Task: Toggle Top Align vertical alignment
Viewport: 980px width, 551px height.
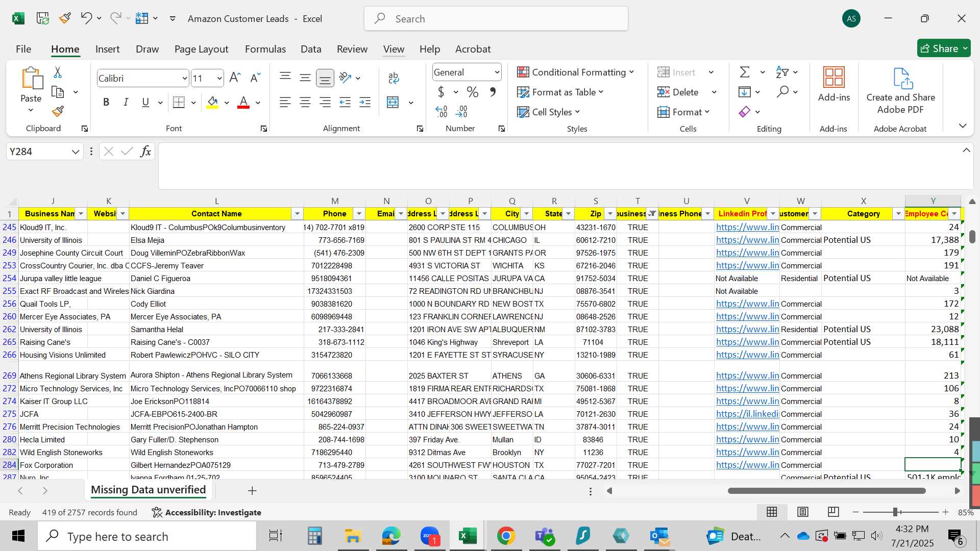Action: tap(285, 78)
